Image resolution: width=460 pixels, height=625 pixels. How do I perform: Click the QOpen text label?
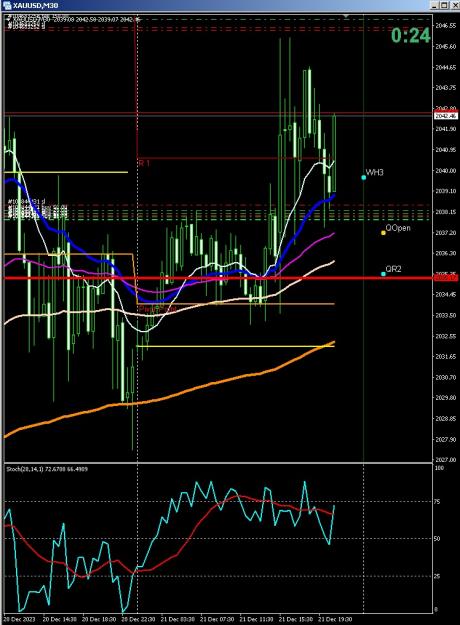[398, 228]
